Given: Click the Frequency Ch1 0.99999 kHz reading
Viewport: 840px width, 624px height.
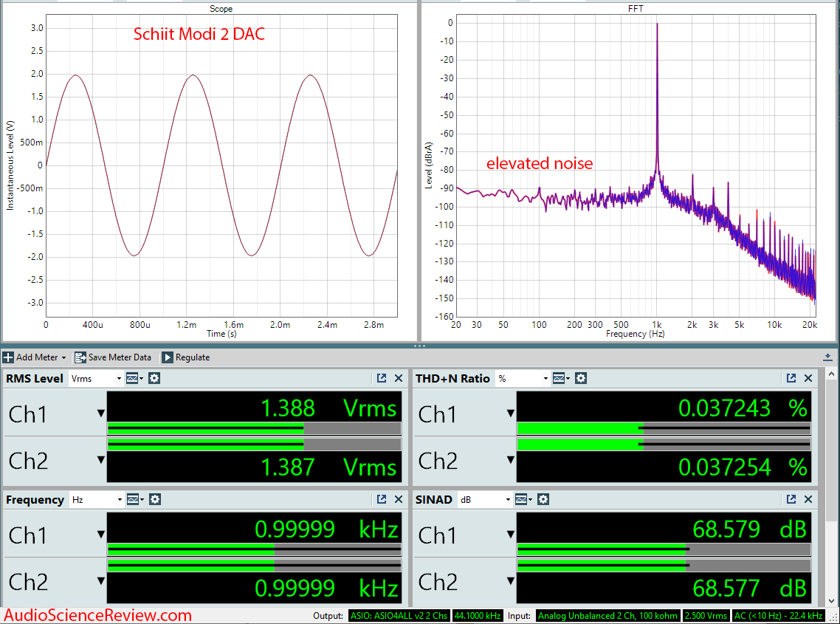Looking at the screenshot, I should coord(326,529).
